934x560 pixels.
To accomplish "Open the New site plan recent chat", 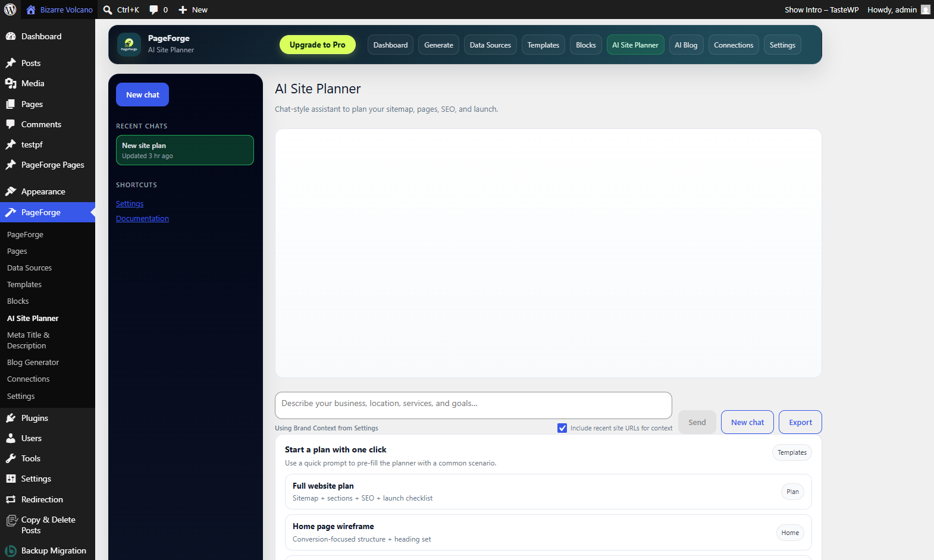I will click(x=185, y=150).
